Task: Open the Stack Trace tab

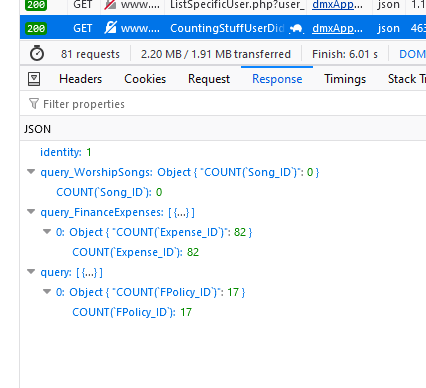Action: (x=407, y=79)
